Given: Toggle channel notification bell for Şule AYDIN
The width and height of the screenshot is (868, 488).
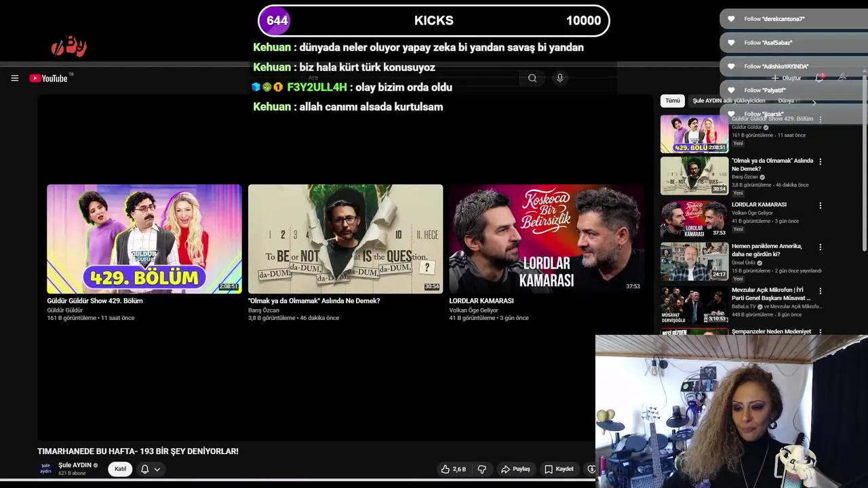Looking at the screenshot, I should [144, 469].
